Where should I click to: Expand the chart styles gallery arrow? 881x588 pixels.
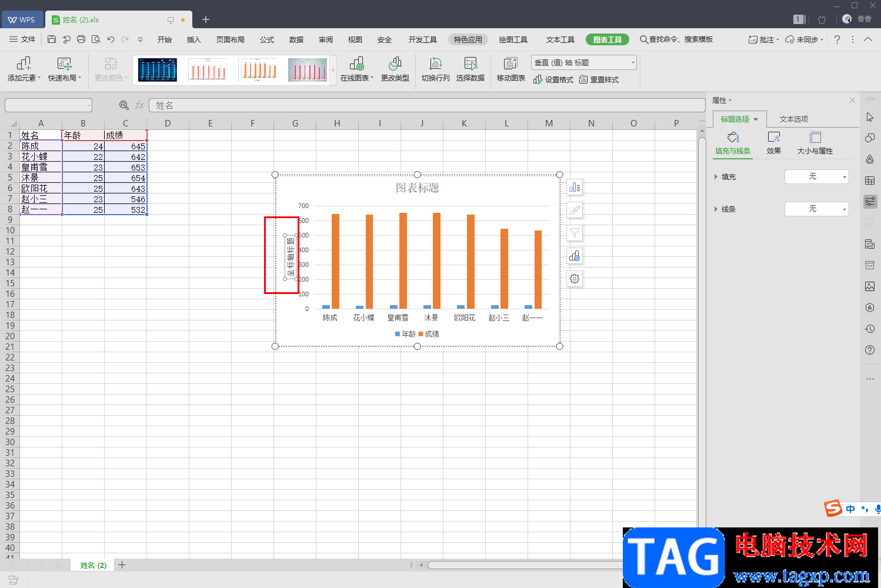333,70
